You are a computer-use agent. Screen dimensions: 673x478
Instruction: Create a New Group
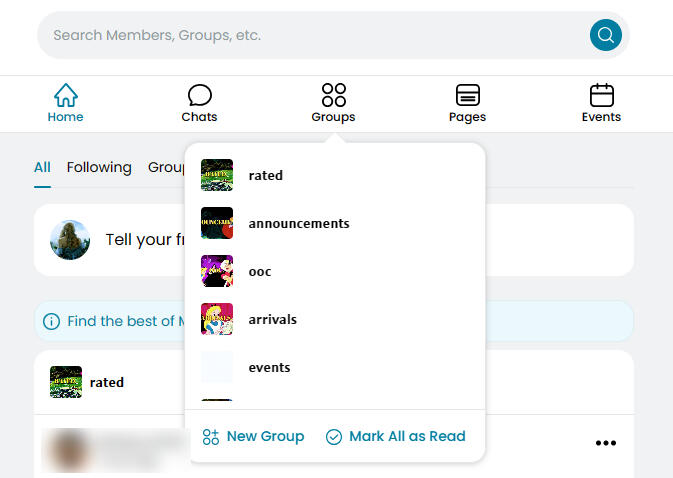[253, 437]
